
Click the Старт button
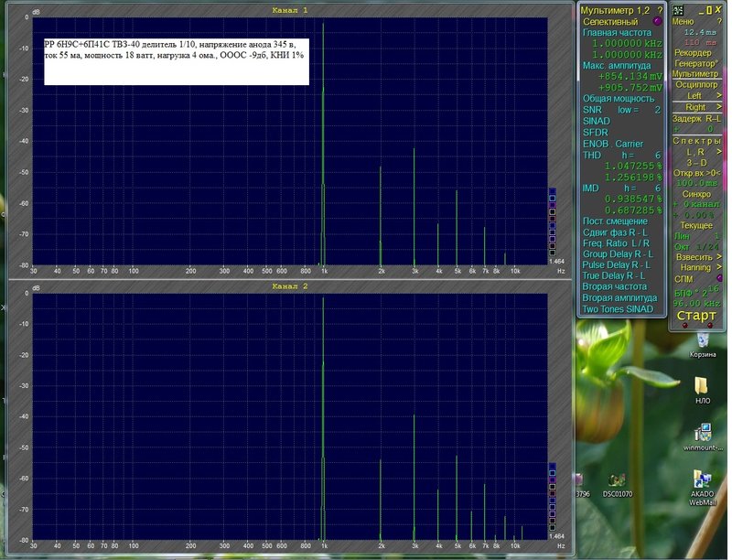pyautogui.click(x=696, y=315)
